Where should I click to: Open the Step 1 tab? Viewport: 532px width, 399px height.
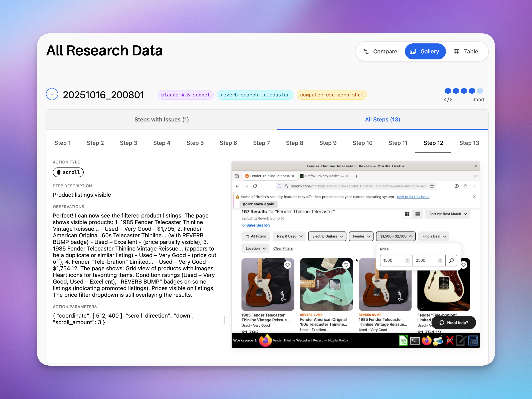[62, 143]
